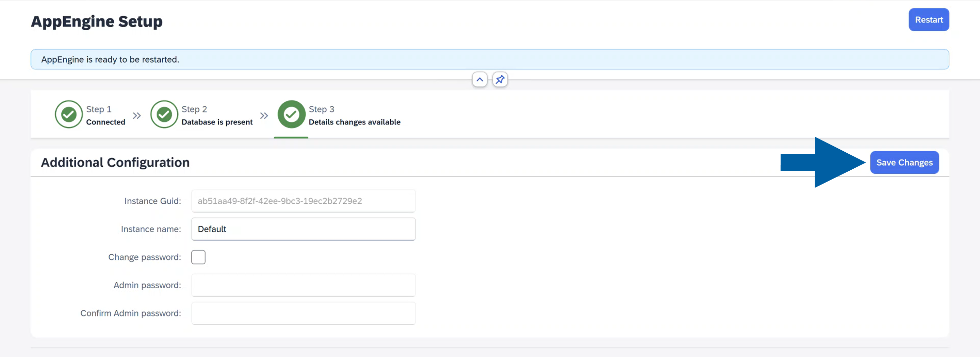Select the filled Step 3 checkmark icon

[291, 115]
